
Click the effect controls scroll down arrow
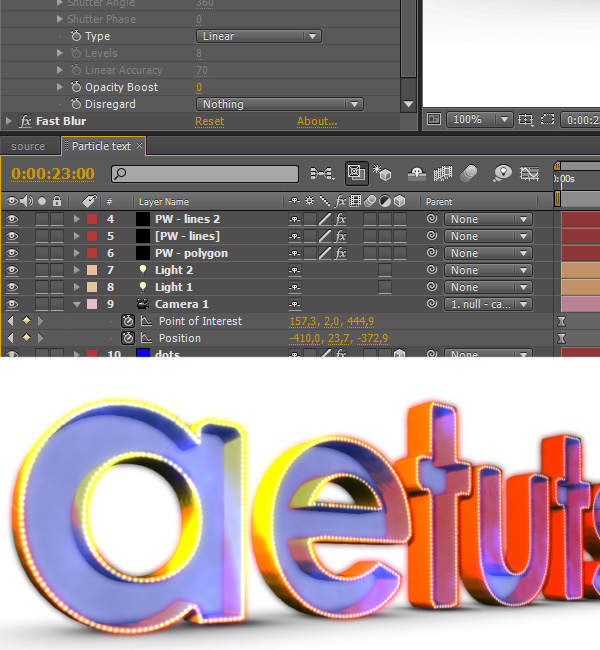click(408, 104)
